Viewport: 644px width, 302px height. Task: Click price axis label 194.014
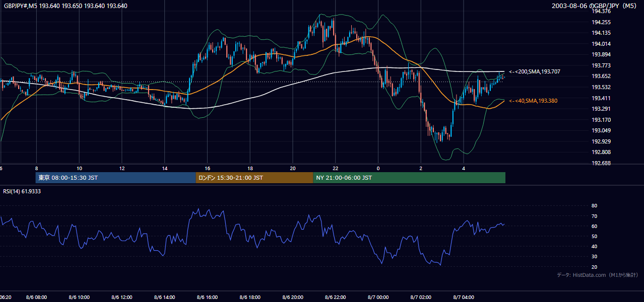(601, 44)
